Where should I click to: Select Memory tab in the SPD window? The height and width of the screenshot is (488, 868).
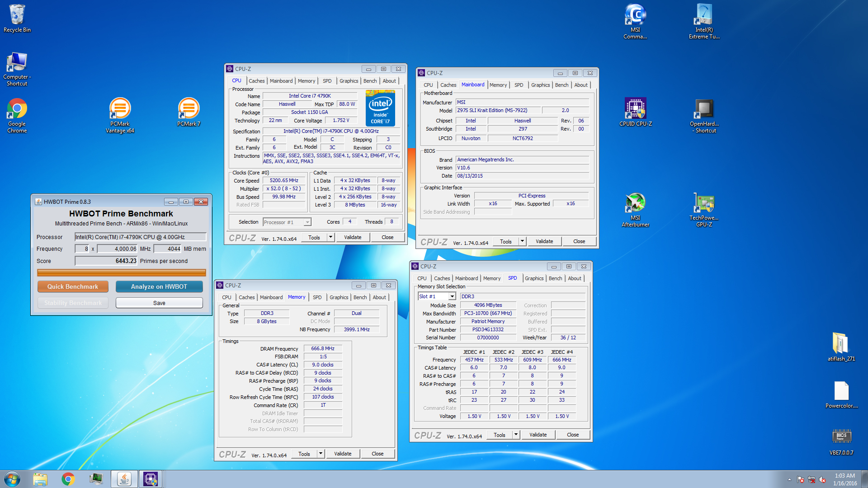point(491,278)
